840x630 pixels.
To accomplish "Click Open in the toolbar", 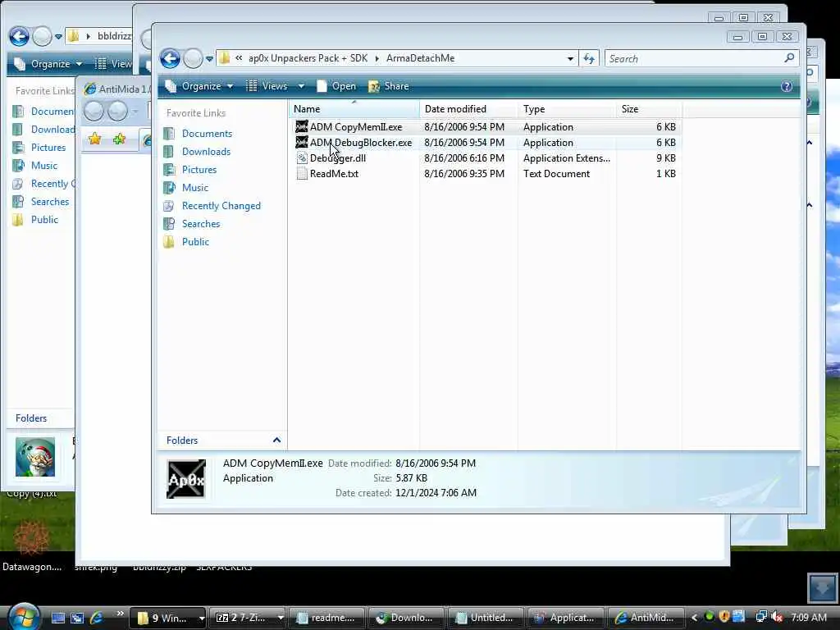I will click(336, 86).
